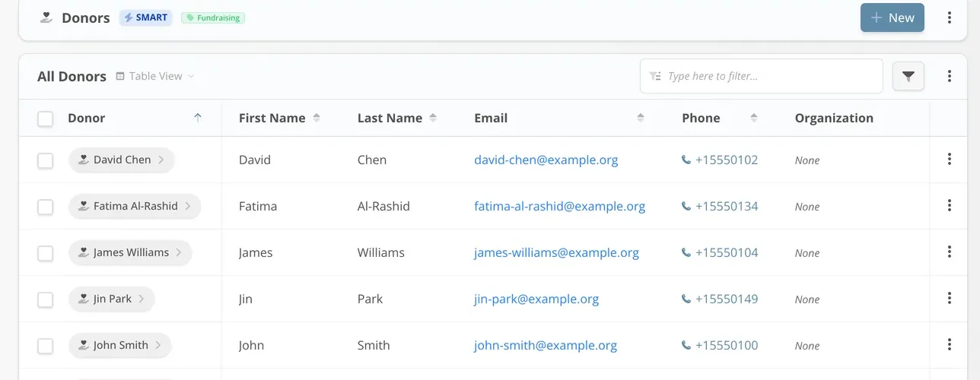Sort by Donor column ascending arrow
980x380 pixels.
click(198, 118)
